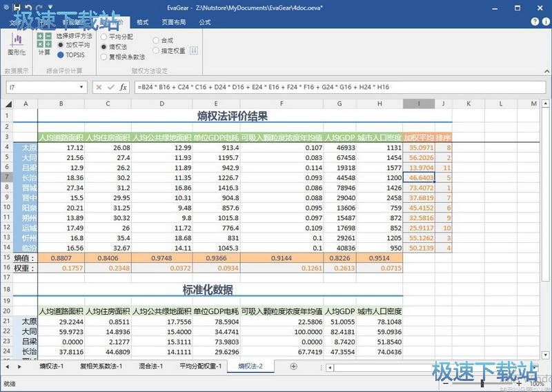Open the 格式 ribbon tab
Viewport: 552px width, 392px height.
coord(143,22)
